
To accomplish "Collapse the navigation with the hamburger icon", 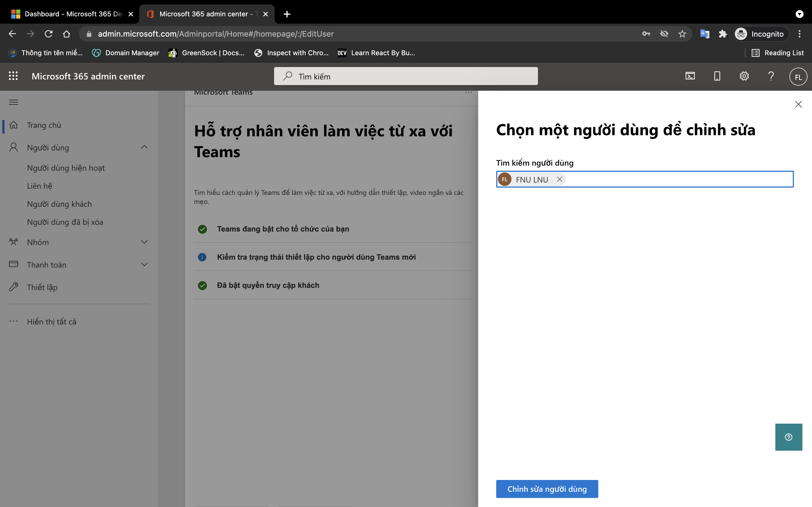I will [14, 102].
